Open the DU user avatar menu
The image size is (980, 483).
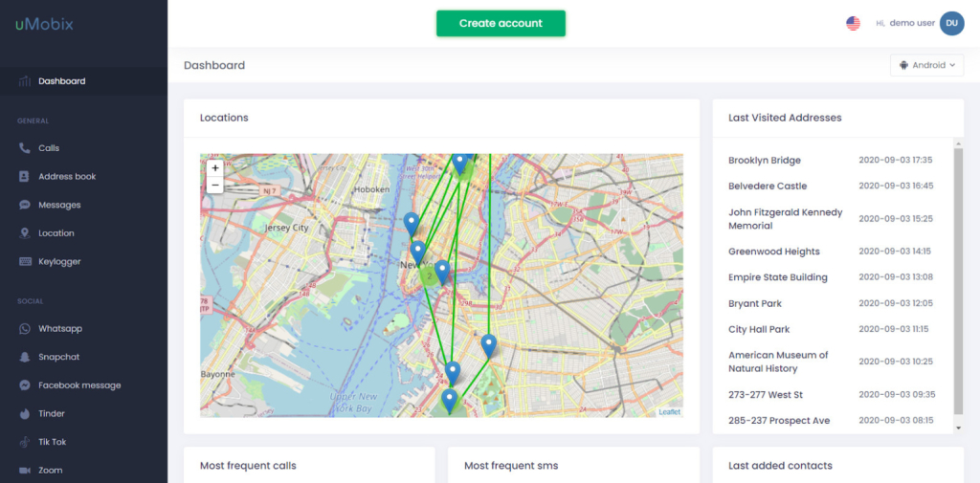click(x=951, y=23)
